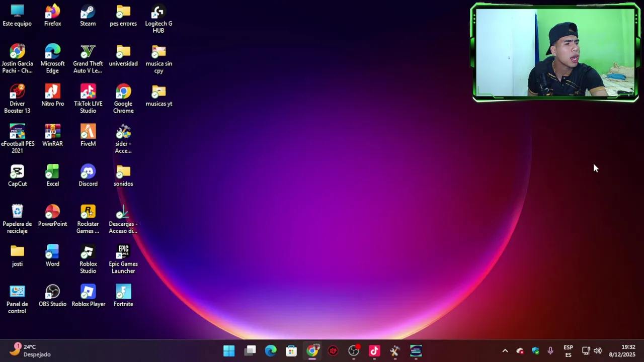
Task: Select the Epic Games Launcher shortcut
Action: pyautogui.click(x=123, y=259)
